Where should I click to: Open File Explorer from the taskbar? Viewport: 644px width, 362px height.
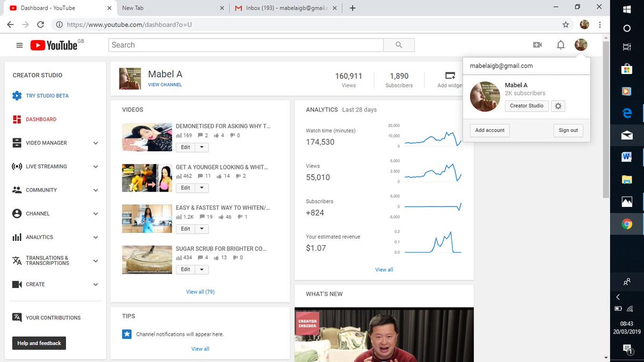(x=627, y=179)
